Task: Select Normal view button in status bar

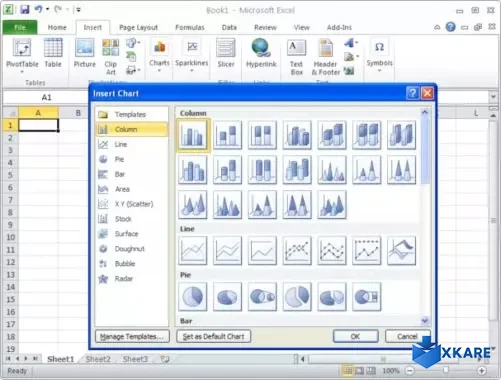Action: point(347,371)
